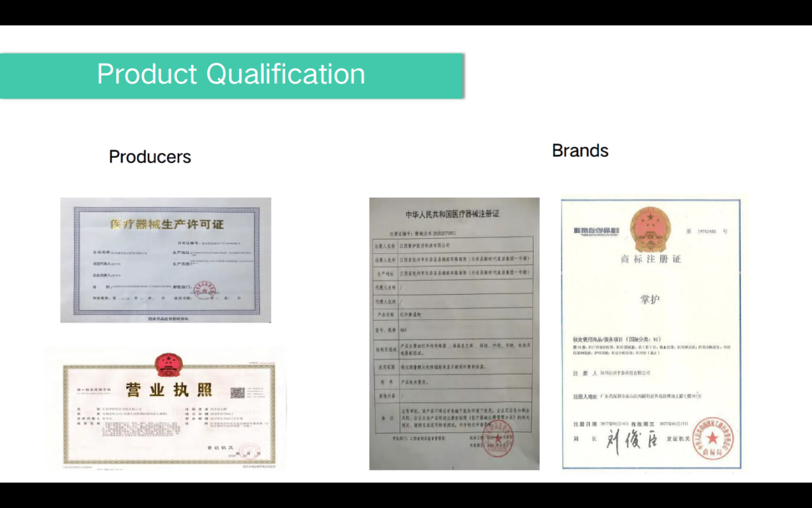Image resolution: width=812 pixels, height=508 pixels.
Task: Click the 商标注册证 title on the certificate
Action: pyautogui.click(x=650, y=259)
